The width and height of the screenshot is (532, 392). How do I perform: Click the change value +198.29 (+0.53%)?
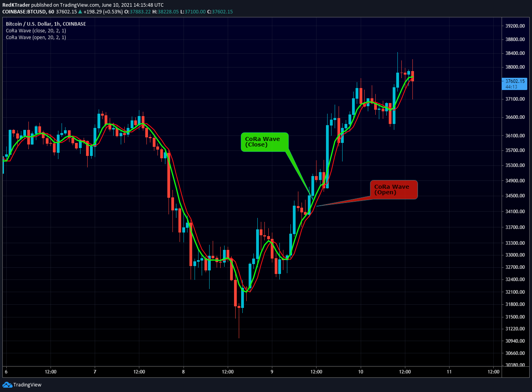pos(103,12)
